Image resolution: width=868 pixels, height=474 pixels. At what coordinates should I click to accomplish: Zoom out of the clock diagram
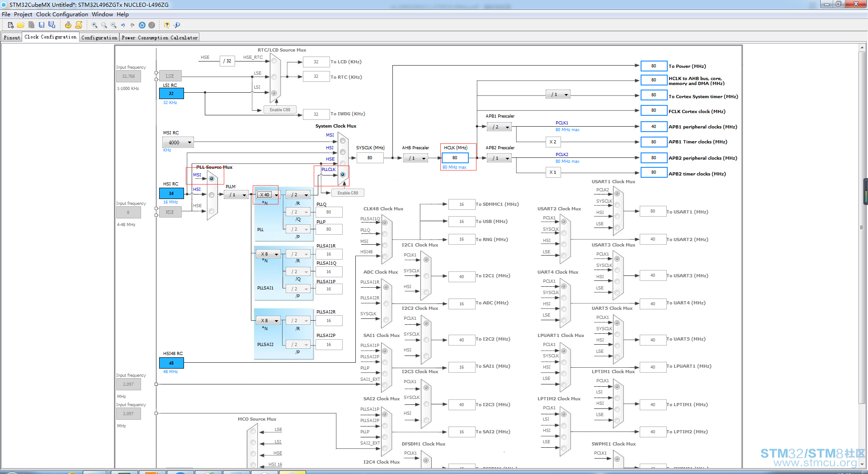[x=113, y=25]
